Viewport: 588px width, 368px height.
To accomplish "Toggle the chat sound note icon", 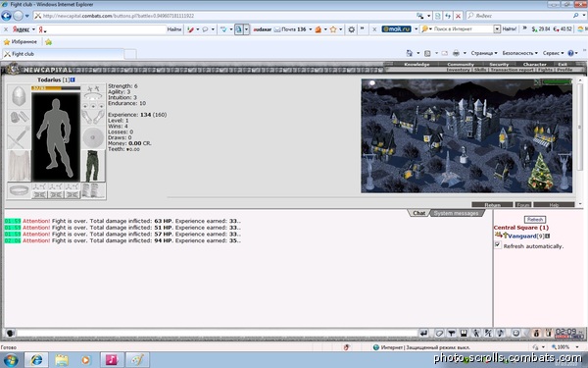I will click(500, 333).
